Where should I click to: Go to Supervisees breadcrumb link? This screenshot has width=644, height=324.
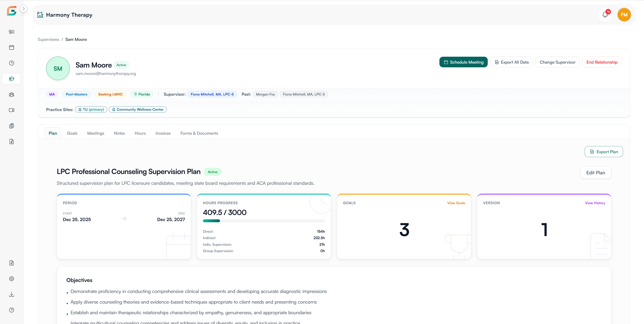48,39
